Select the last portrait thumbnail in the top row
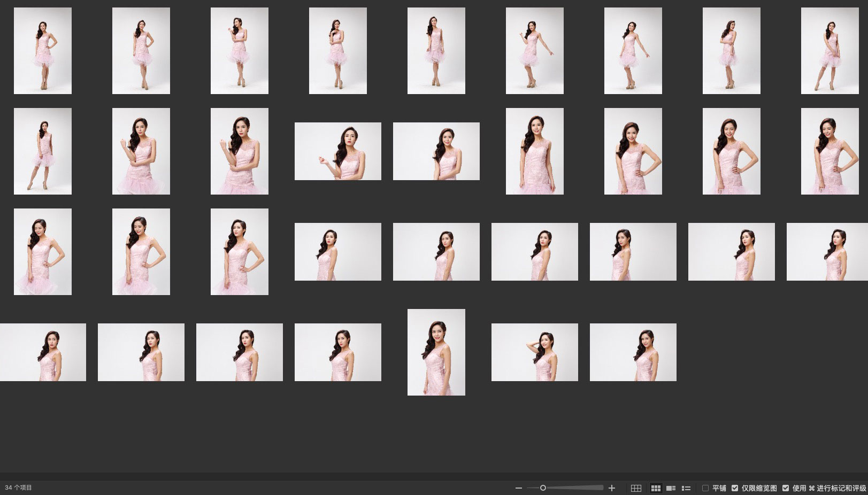 tap(829, 51)
